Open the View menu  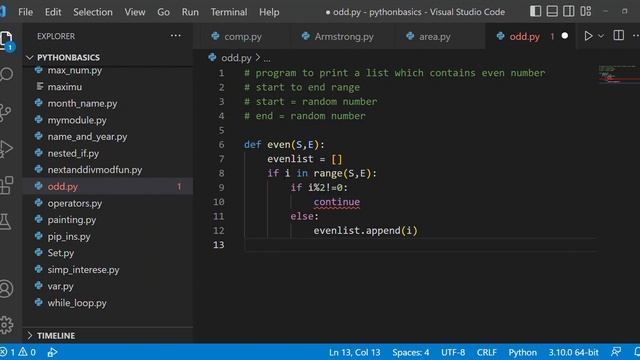coord(135,12)
